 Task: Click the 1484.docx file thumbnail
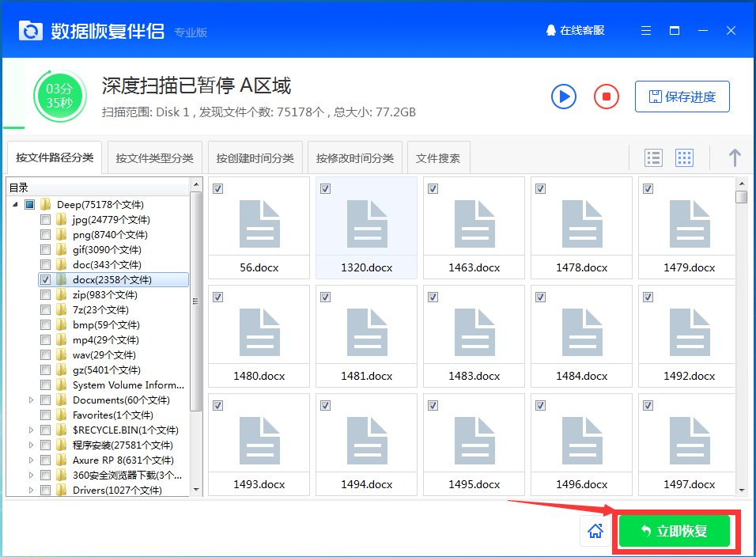(x=581, y=336)
